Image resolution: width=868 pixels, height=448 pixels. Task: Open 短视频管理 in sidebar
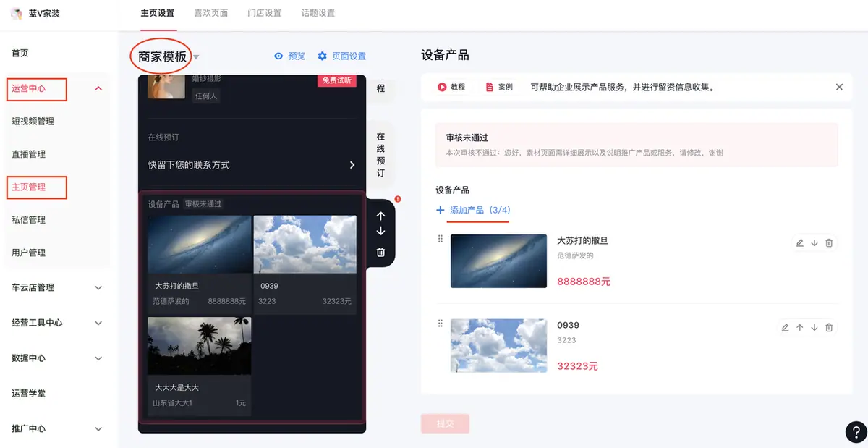tap(33, 122)
